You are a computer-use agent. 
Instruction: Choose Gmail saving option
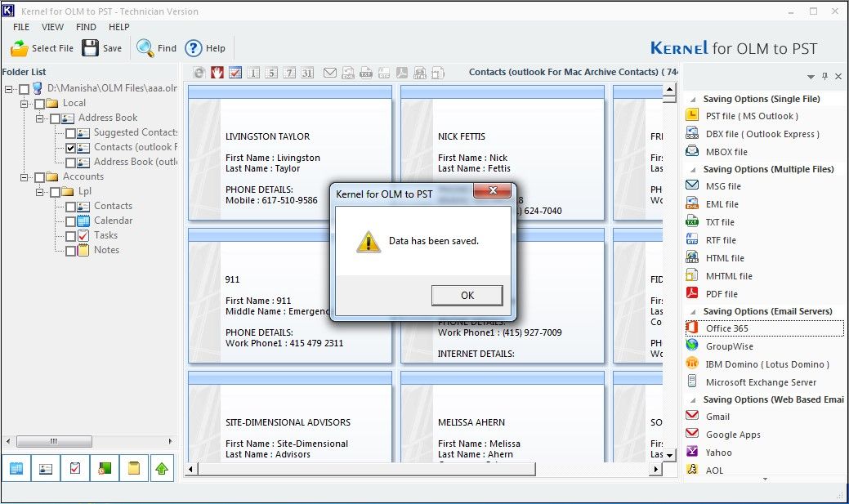pyautogui.click(x=717, y=417)
